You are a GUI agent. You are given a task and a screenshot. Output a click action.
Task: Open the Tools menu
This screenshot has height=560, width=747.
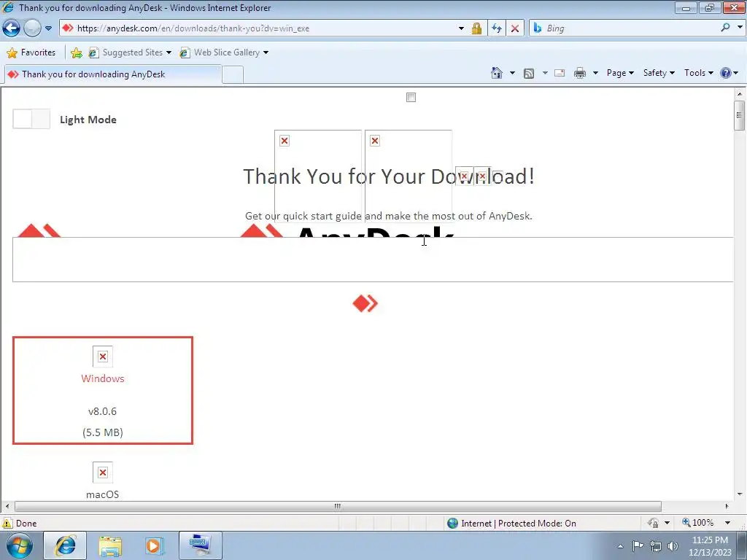pyautogui.click(x=698, y=73)
